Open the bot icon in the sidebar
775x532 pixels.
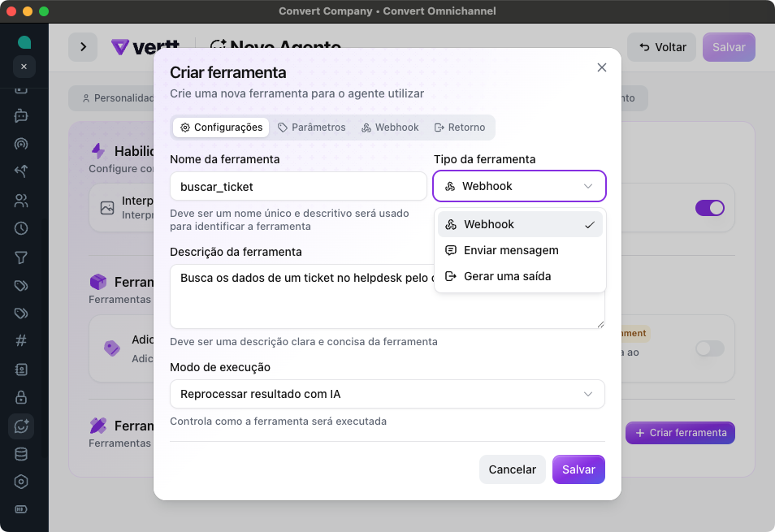(21, 115)
